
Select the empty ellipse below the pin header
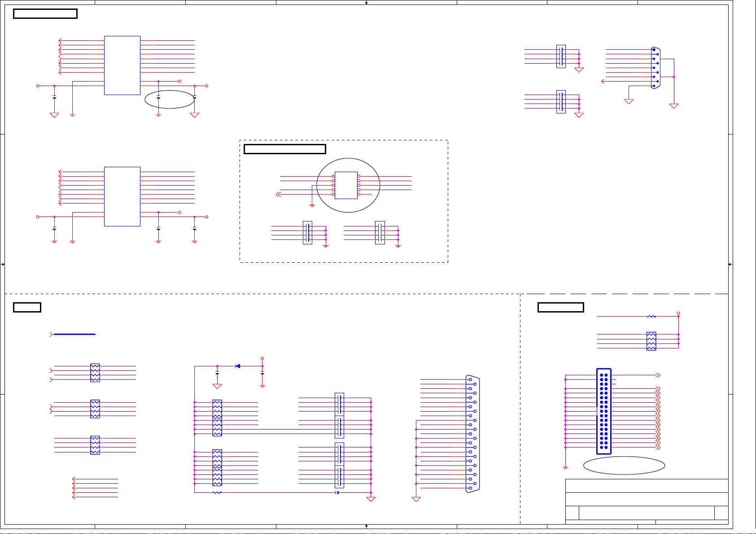624,465
